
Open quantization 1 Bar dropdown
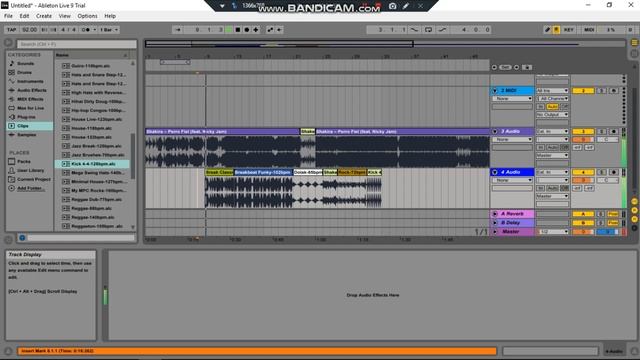coord(109,30)
